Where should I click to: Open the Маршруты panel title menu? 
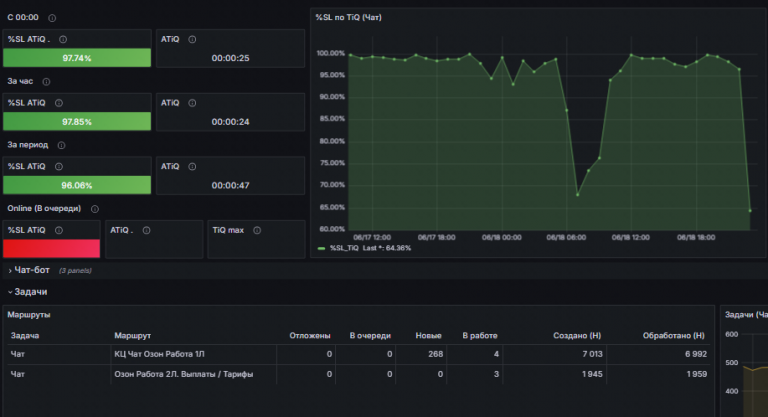coord(28,315)
